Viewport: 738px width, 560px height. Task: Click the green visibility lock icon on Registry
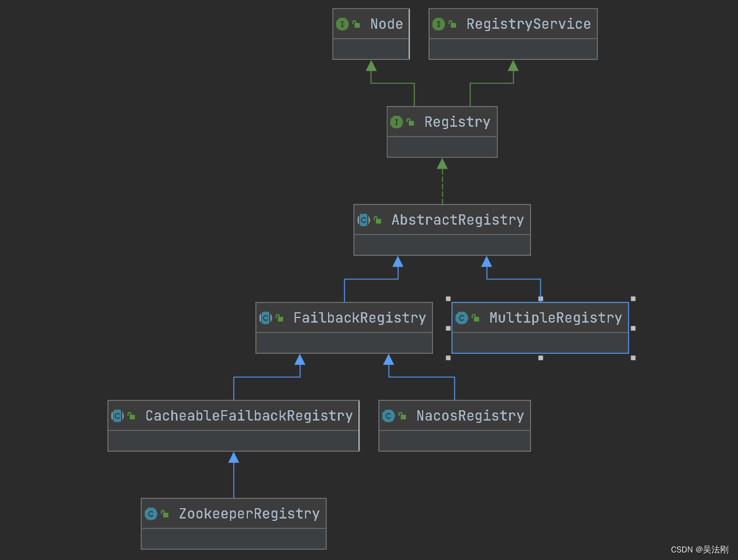(x=411, y=122)
